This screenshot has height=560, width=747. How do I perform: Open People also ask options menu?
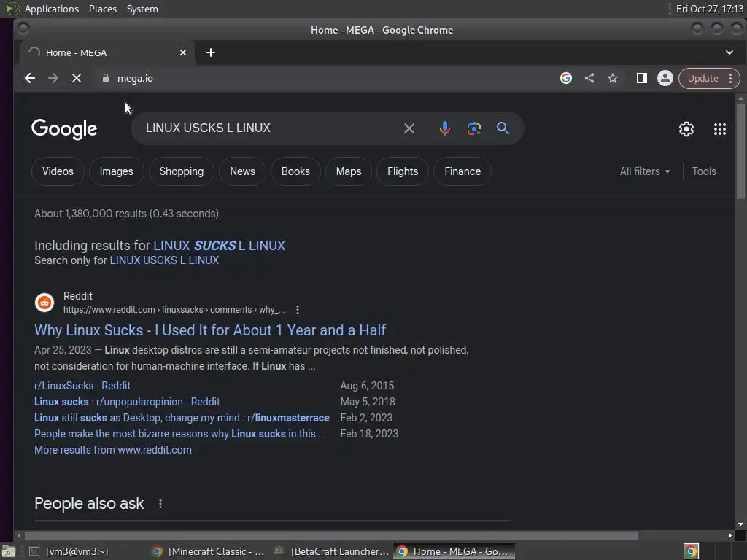click(160, 504)
